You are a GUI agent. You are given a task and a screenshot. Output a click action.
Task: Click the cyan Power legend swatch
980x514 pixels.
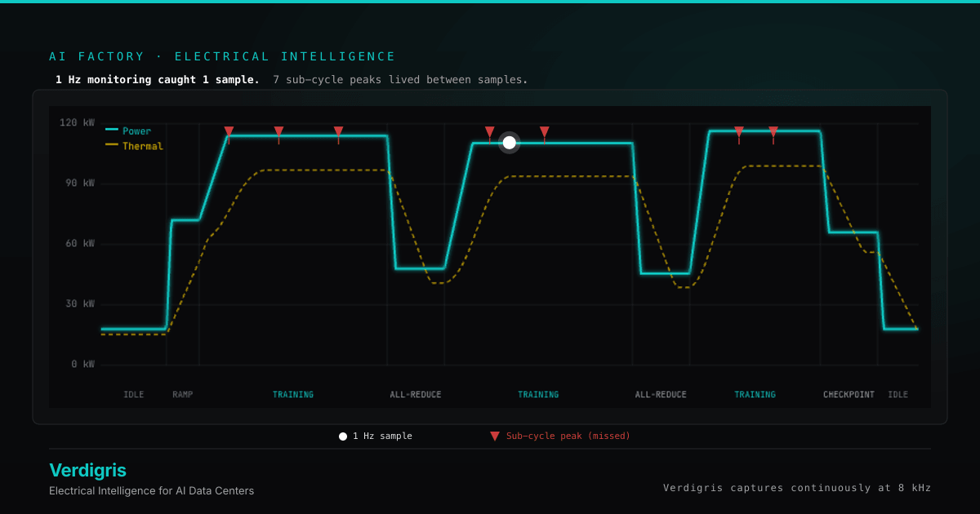112,131
